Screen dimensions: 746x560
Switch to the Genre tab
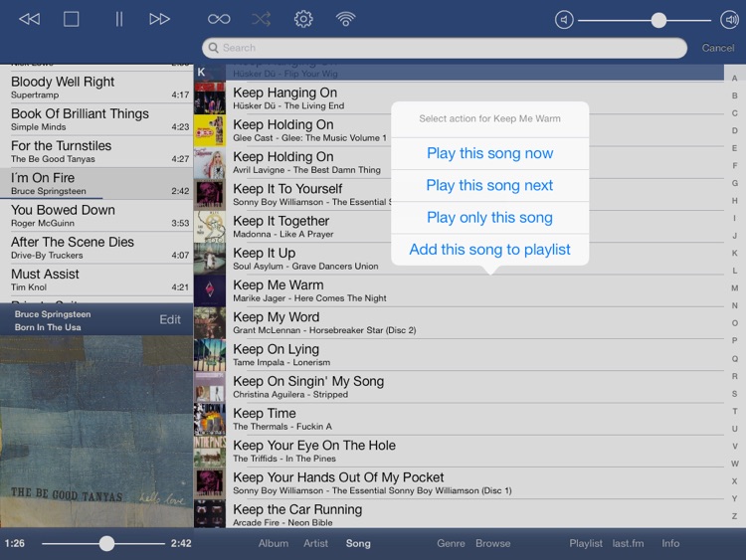click(451, 543)
